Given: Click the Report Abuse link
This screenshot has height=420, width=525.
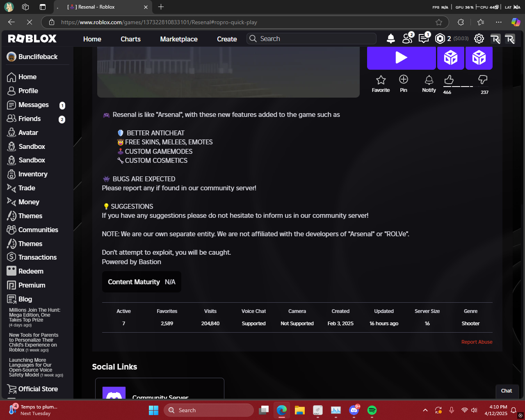Looking at the screenshot, I should [x=477, y=342].
